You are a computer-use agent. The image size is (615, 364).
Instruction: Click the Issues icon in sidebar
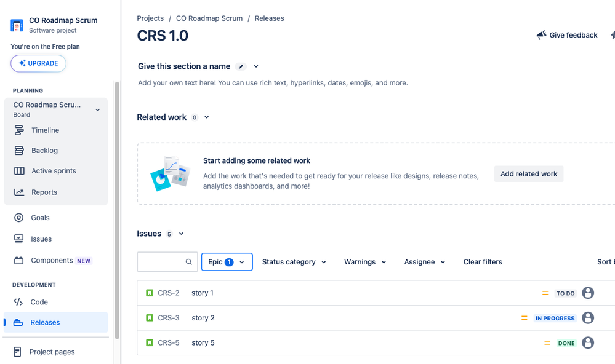point(19,239)
